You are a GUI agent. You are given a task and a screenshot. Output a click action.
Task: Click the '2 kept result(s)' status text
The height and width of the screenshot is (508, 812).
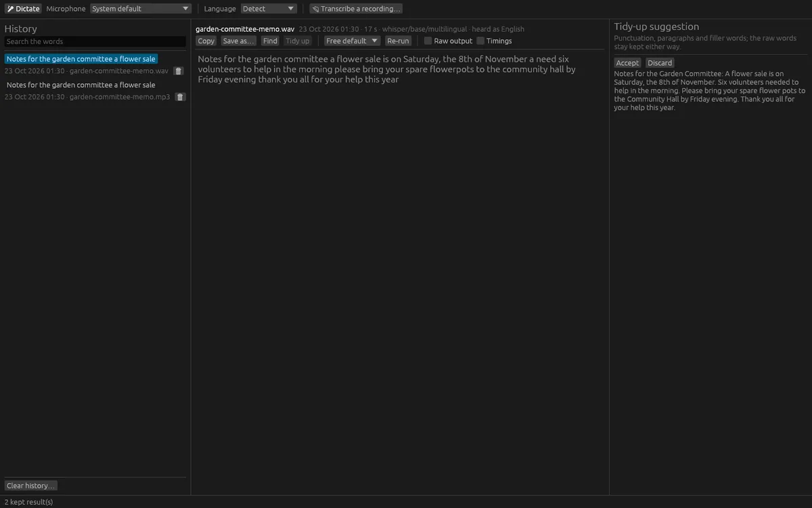29,502
